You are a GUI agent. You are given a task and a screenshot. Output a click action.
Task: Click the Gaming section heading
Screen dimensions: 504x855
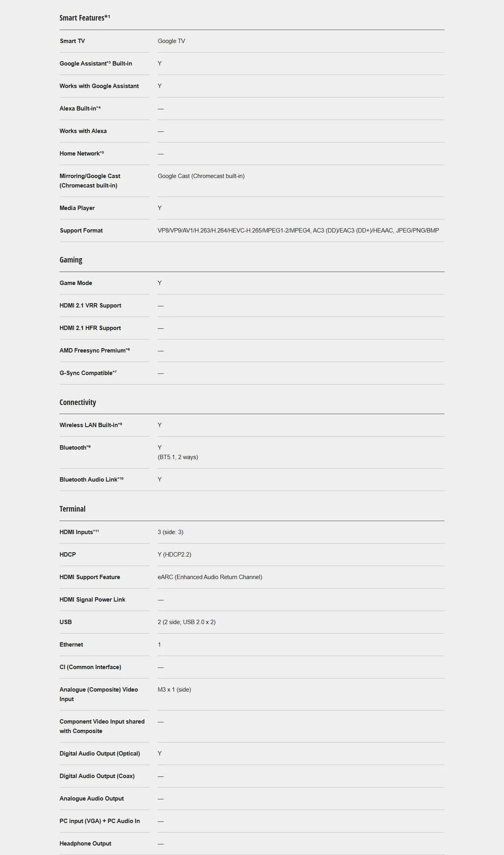click(71, 260)
